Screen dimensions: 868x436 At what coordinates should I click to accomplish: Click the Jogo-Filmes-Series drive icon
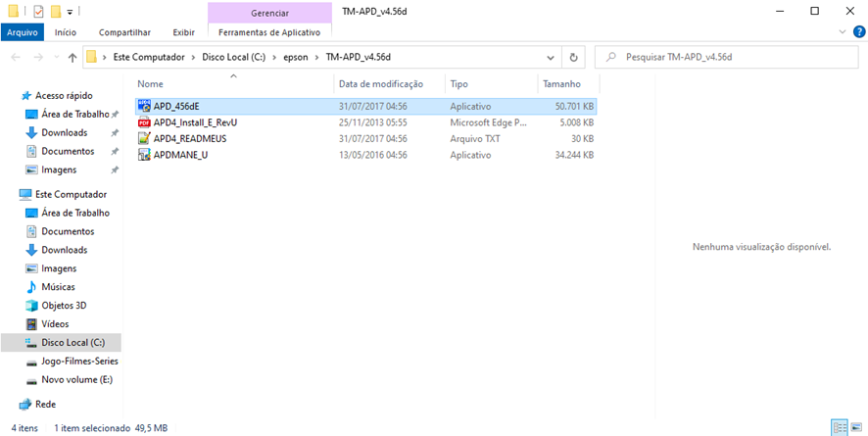click(x=31, y=362)
